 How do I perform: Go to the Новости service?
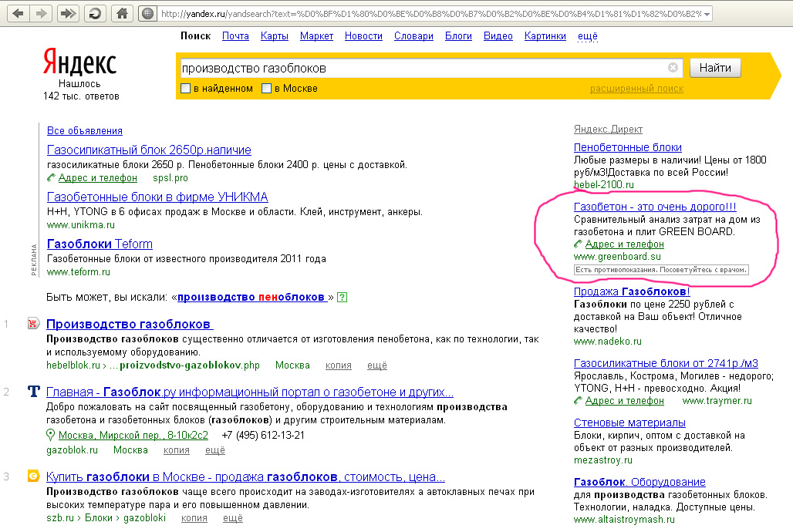[x=363, y=36]
